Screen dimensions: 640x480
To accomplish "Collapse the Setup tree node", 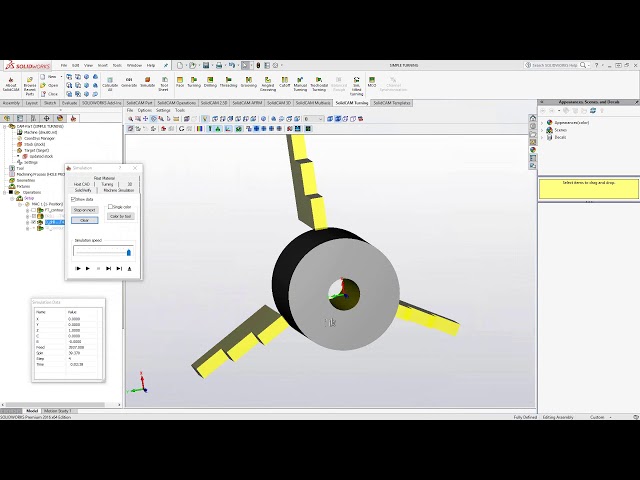I will (x=12, y=198).
